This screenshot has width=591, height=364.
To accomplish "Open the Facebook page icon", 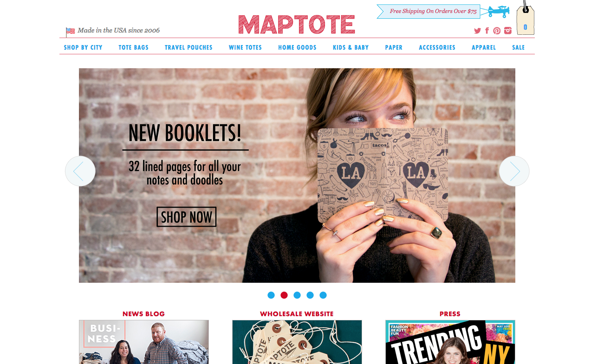I will (x=487, y=31).
